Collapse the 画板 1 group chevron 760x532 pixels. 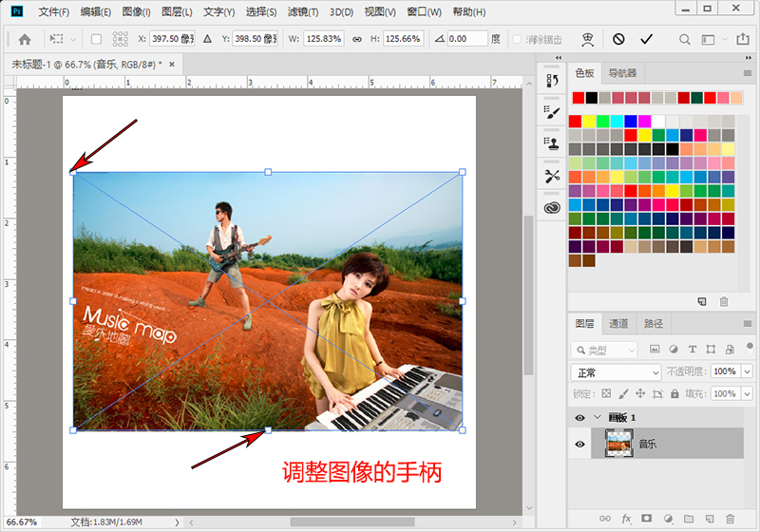598,417
